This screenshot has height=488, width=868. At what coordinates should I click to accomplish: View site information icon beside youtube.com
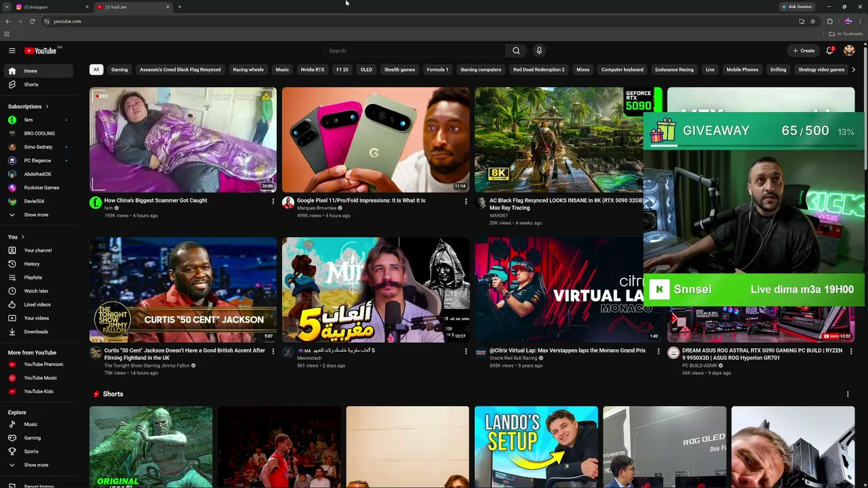pos(47,22)
